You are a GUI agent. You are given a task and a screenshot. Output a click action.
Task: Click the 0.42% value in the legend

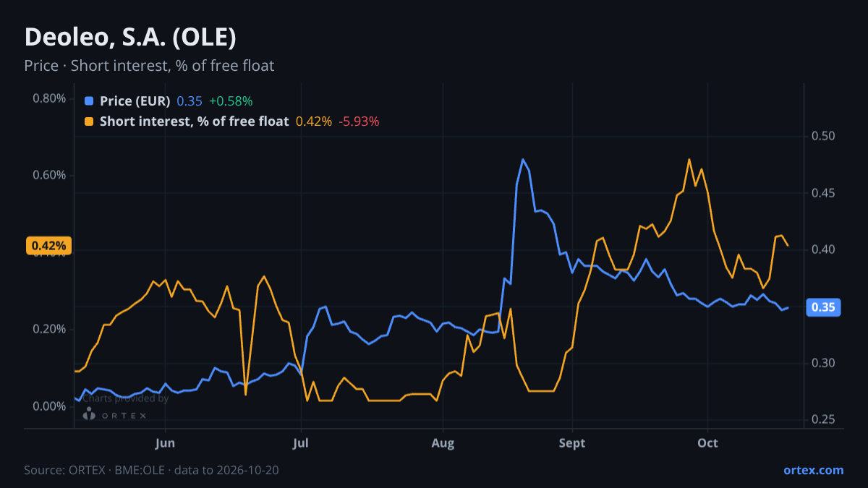(314, 121)
